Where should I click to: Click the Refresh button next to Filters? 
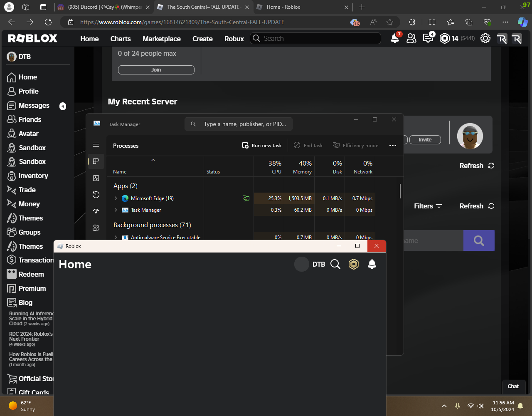[x=477, y=206]
